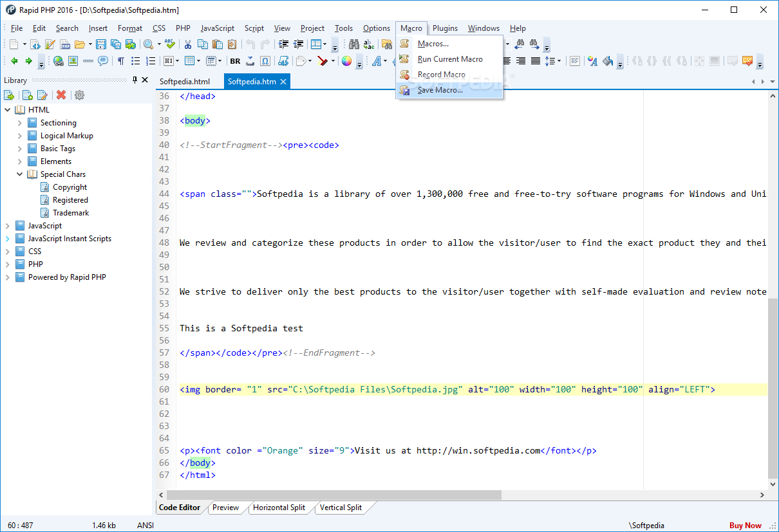Cut selection with the scissors icon
The height and width of the screenshot is (532, 779).
(188, 44)
